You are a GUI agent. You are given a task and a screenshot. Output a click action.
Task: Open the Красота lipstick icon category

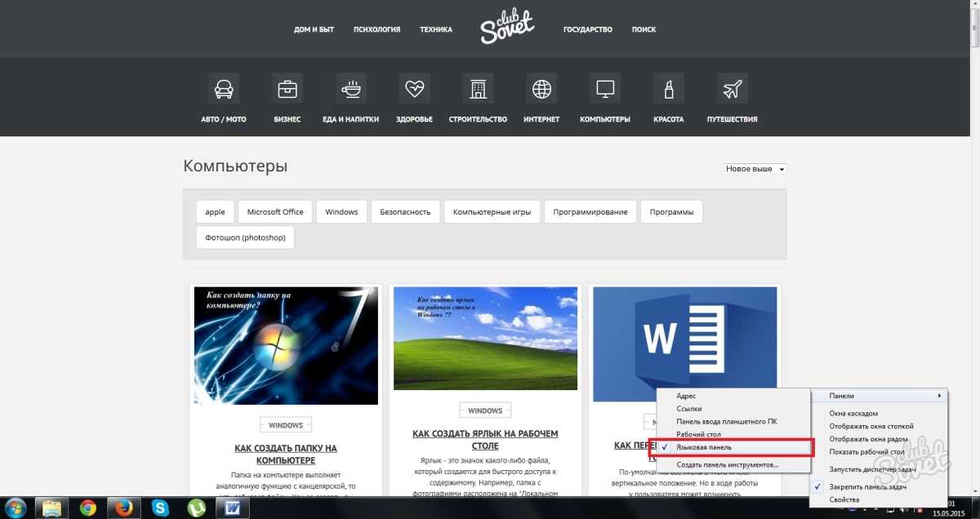pyautogui.click(x=668, y=88)
